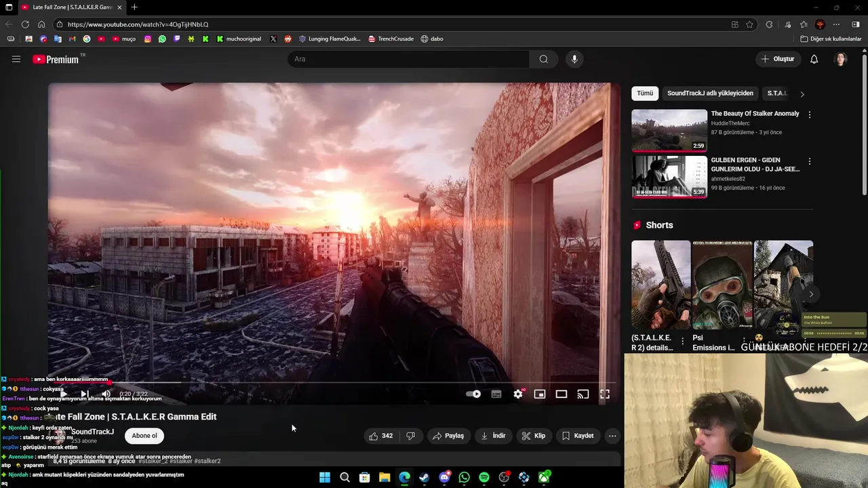Open options for GULBEN ERGEN video
Image resolution: width=868 pixels, height=488 pixels.
tap(809, 161)
